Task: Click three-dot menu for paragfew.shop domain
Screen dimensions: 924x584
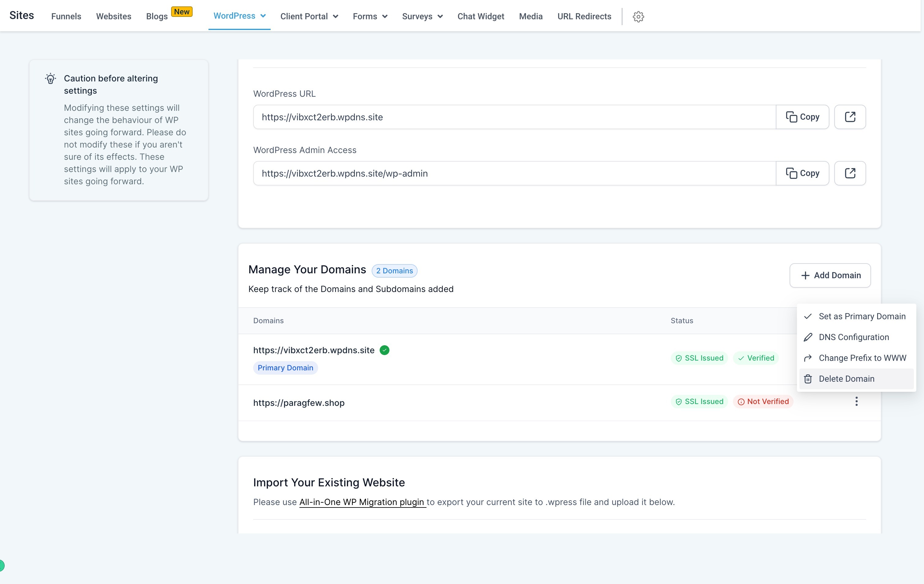Action: (856, 401)
